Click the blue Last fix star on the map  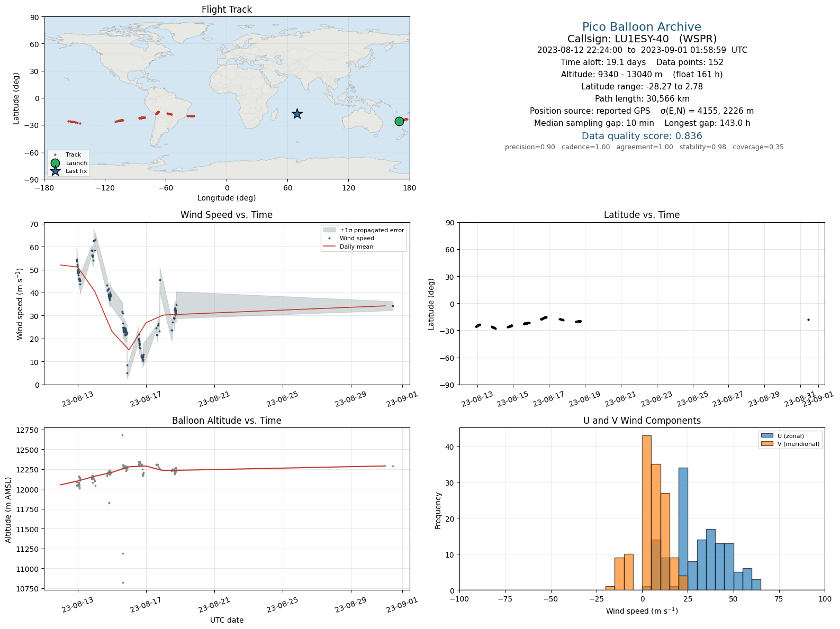(x=297, y=114)
